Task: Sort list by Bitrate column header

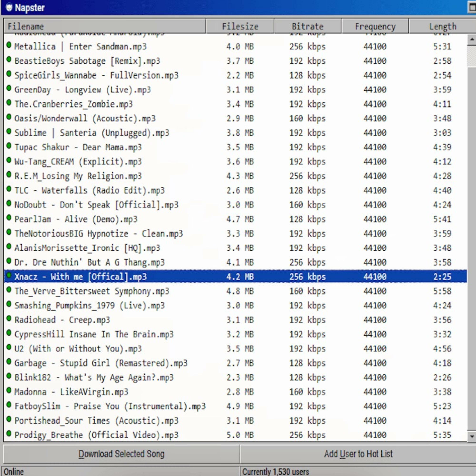Action: tap(307, 26)
